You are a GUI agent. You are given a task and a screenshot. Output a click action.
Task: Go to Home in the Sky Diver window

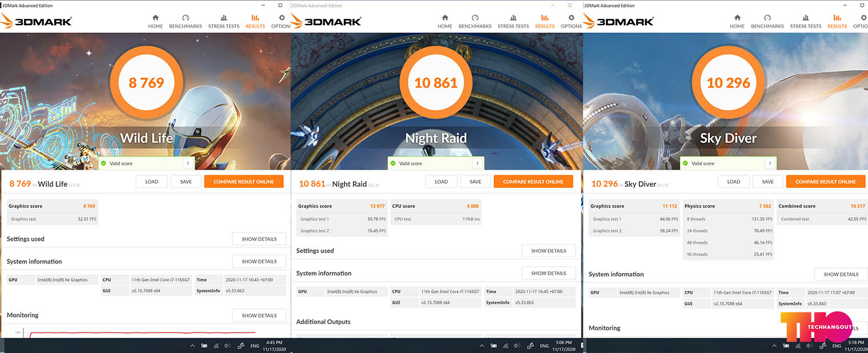pyautogui.click(x=737, y=22)
